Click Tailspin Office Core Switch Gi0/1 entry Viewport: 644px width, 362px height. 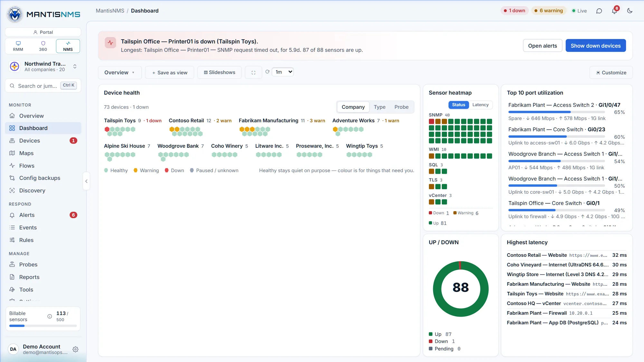[x=567, y=210]
